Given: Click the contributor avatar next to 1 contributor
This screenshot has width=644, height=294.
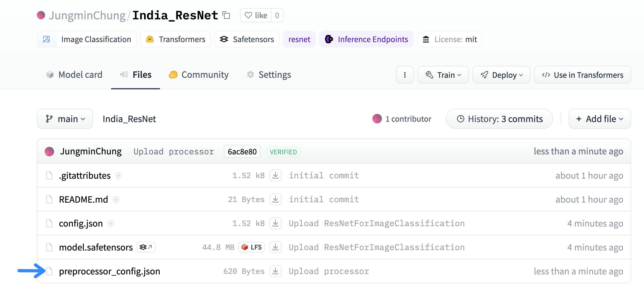Looking at the screenshot, I should [x=377, y=119].
